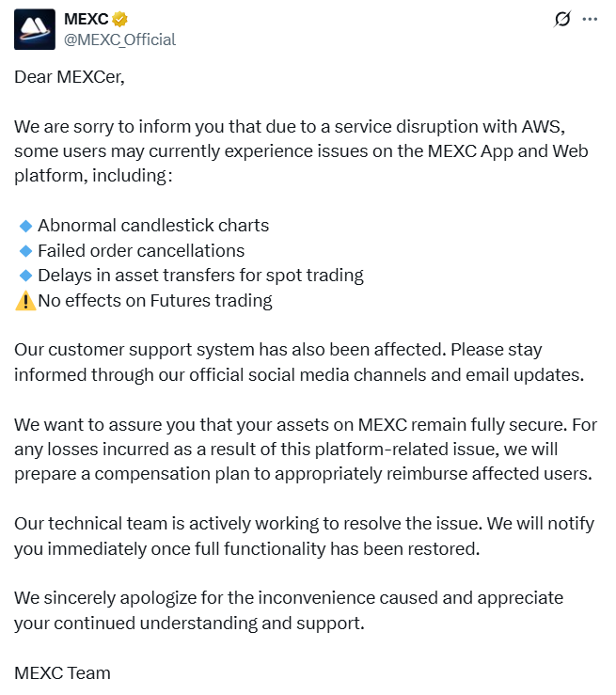Image resolution: width=616 pixels, height=695 pixels.
Task: Open Grok explain icon on post
Action: [x=562, y=19]
